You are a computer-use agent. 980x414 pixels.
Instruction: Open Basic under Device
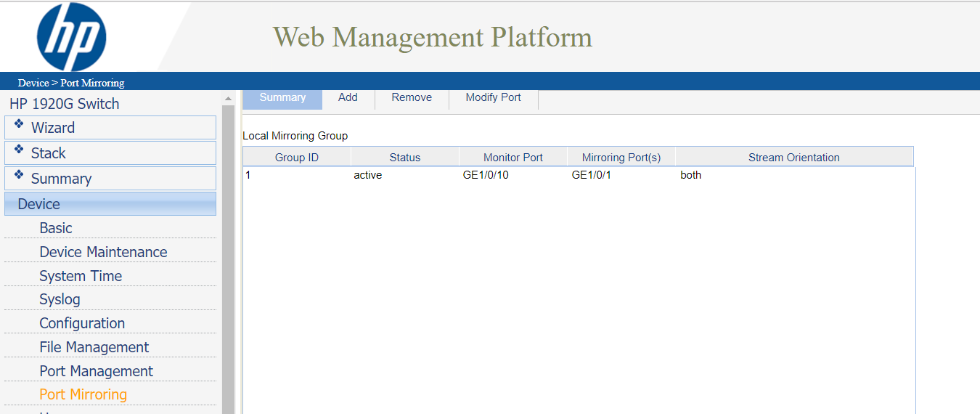(x=56, y=228)
